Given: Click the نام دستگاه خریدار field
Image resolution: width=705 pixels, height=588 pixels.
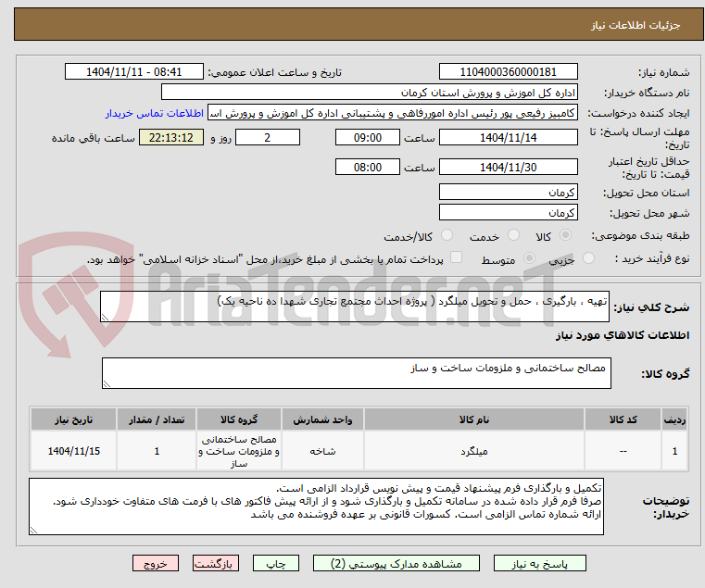Looking at the screenshot, I should 369,93.
